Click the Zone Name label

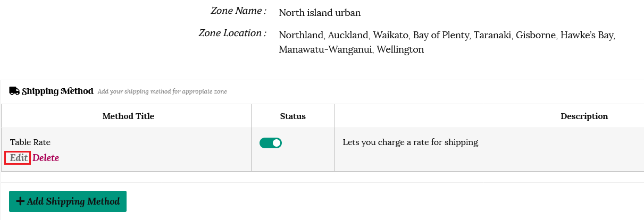click(x=238, y=11)
